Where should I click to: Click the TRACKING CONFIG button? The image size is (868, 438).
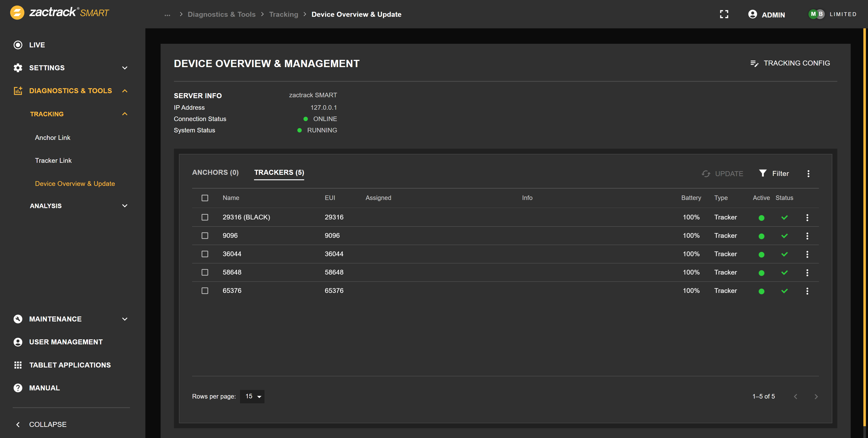(790, 63)
